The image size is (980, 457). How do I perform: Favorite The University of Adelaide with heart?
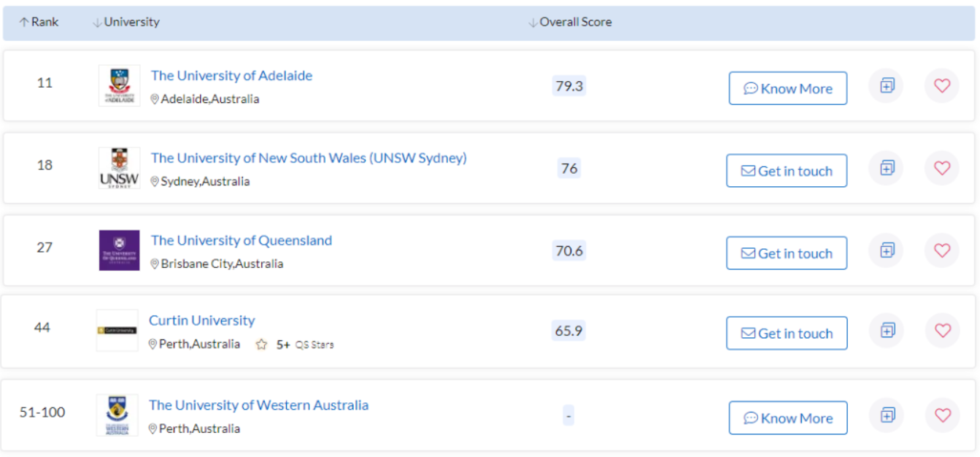point(941,86)
